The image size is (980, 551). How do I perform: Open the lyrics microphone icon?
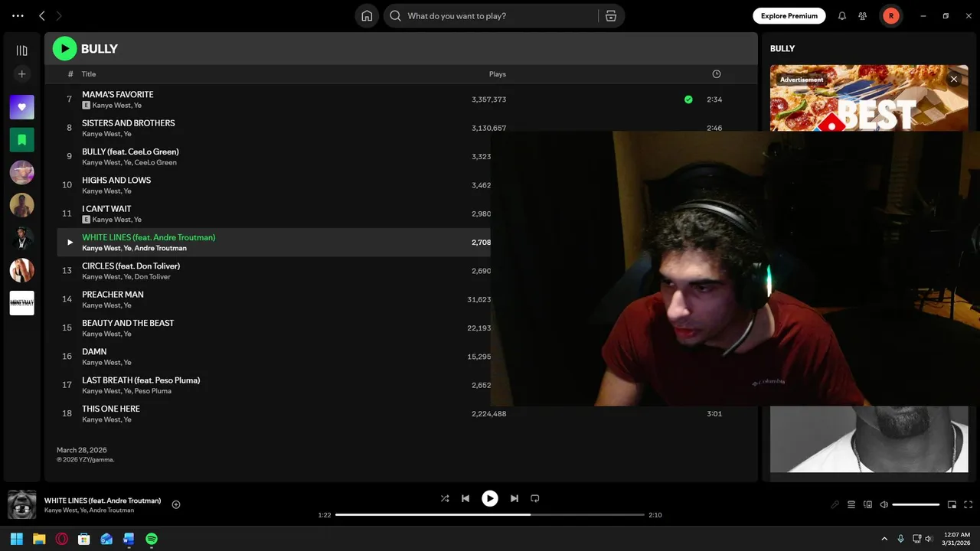835,504
